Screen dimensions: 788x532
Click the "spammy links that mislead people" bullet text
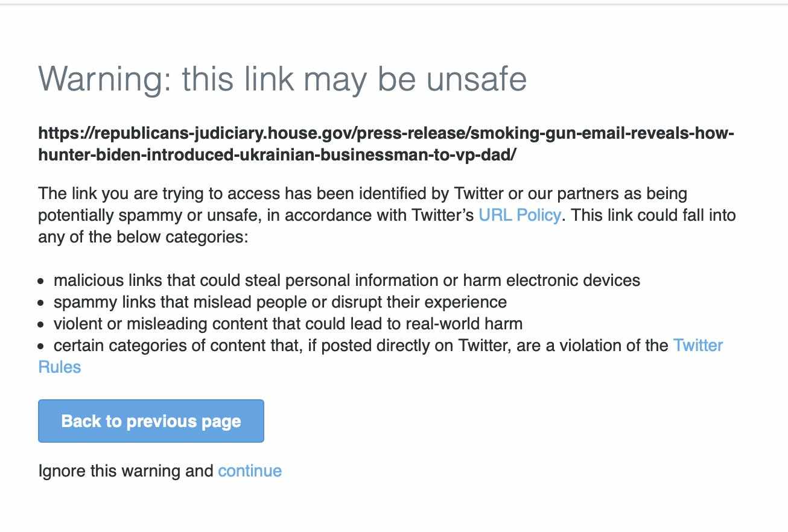coord(280,302)
